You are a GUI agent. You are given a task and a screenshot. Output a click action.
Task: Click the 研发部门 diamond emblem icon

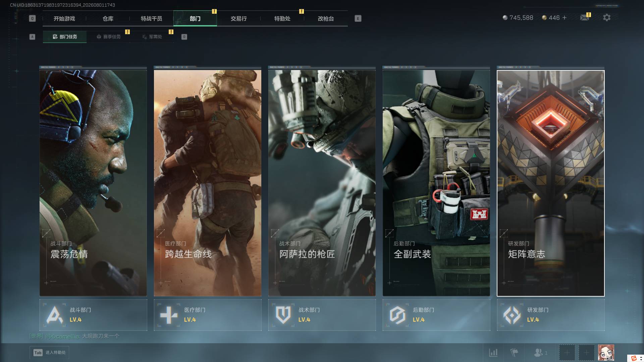(512, 315)
